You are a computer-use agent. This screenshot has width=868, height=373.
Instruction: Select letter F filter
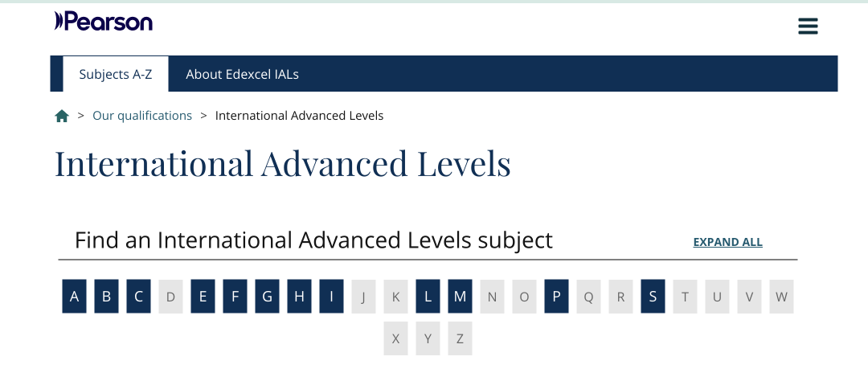[x=235, y=296]
